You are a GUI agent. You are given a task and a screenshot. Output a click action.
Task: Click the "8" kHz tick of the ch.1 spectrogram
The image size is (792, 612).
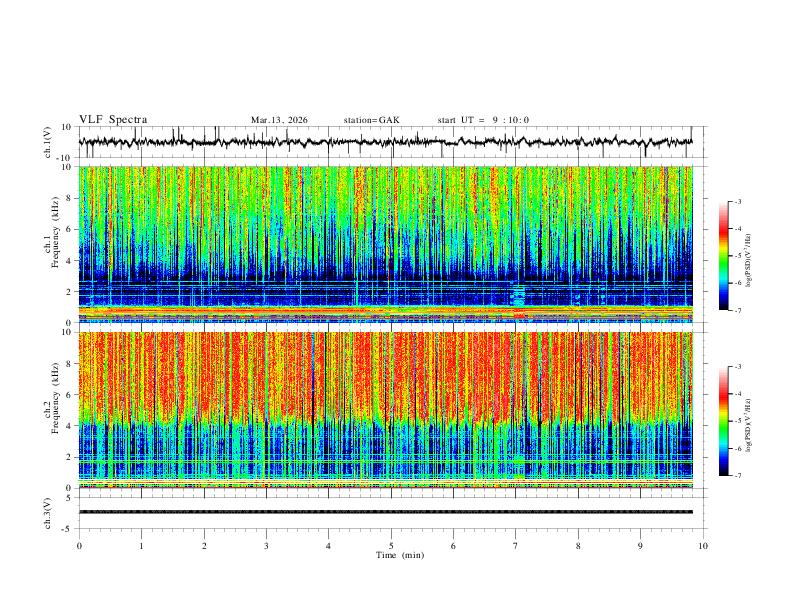(x=70, y=198)
